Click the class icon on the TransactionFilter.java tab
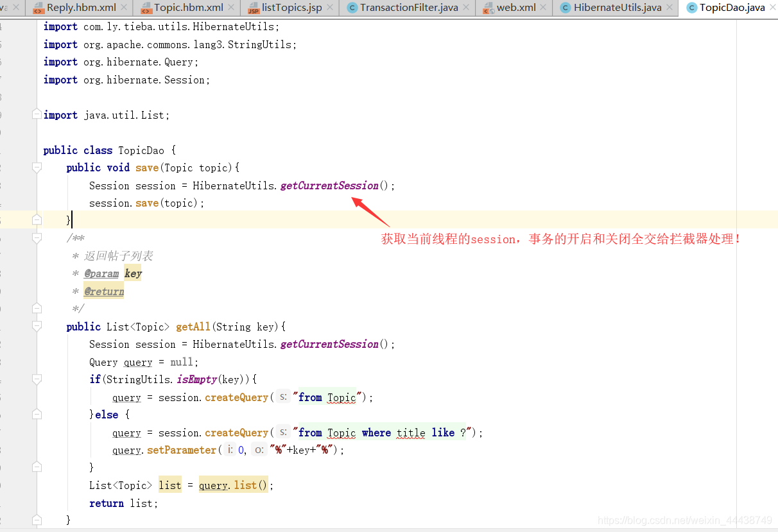This screenshot has width=778, height=532. 352,8
